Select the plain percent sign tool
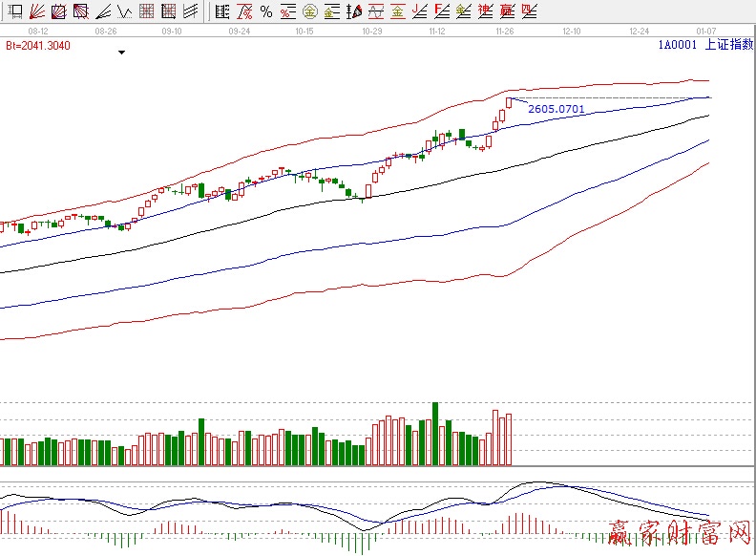 [265, 12]
